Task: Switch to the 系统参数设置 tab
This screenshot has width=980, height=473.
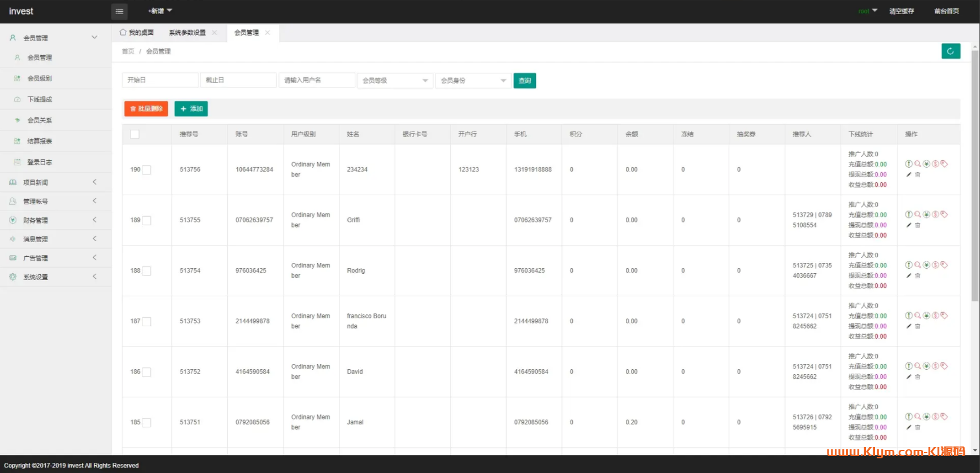Action: (188, 33)
